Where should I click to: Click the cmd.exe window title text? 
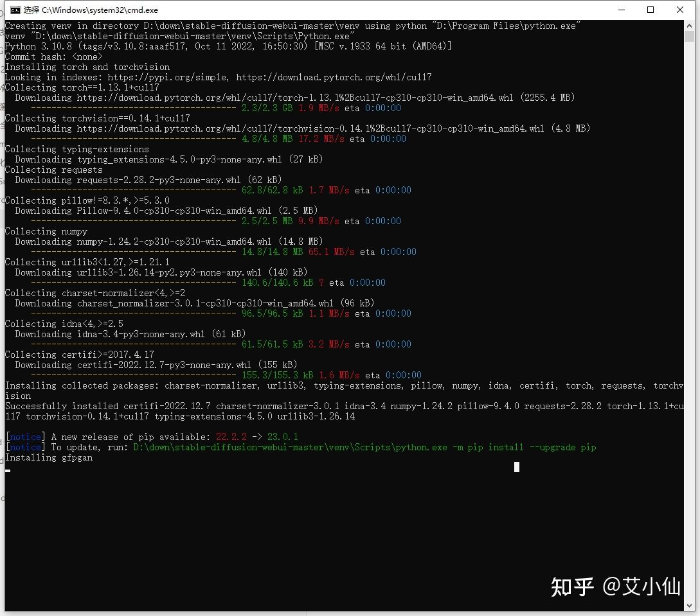click(91, 10)
